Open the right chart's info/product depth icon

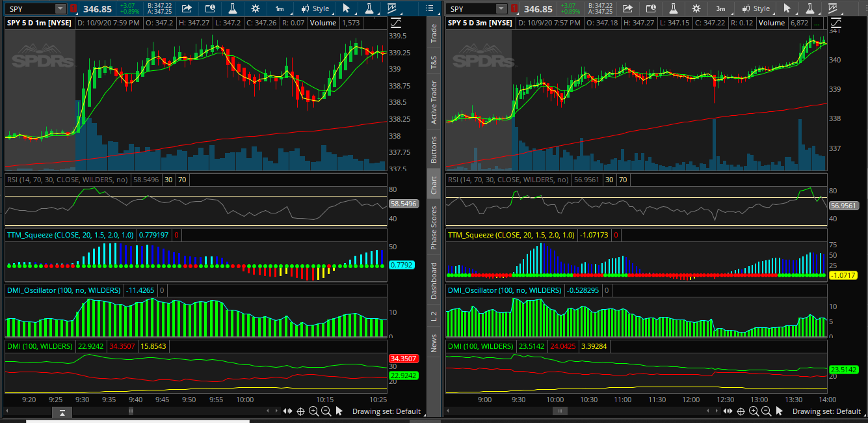click(x=651, y=9)
